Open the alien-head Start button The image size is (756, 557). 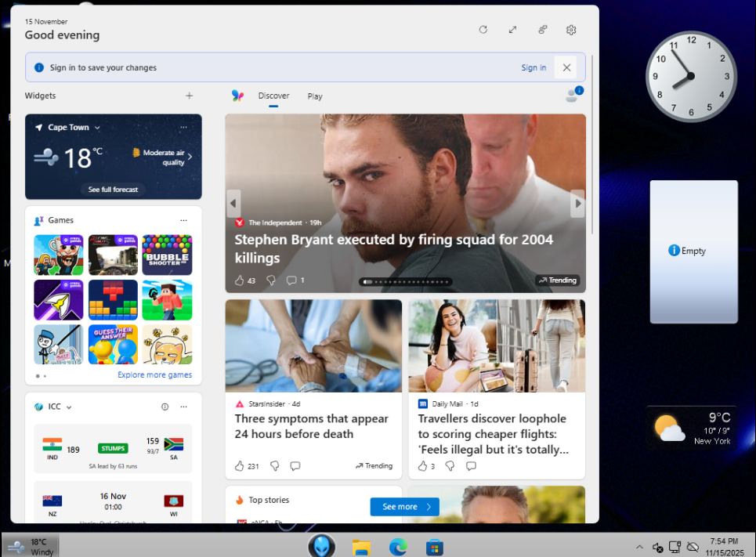tap(321, 546)
